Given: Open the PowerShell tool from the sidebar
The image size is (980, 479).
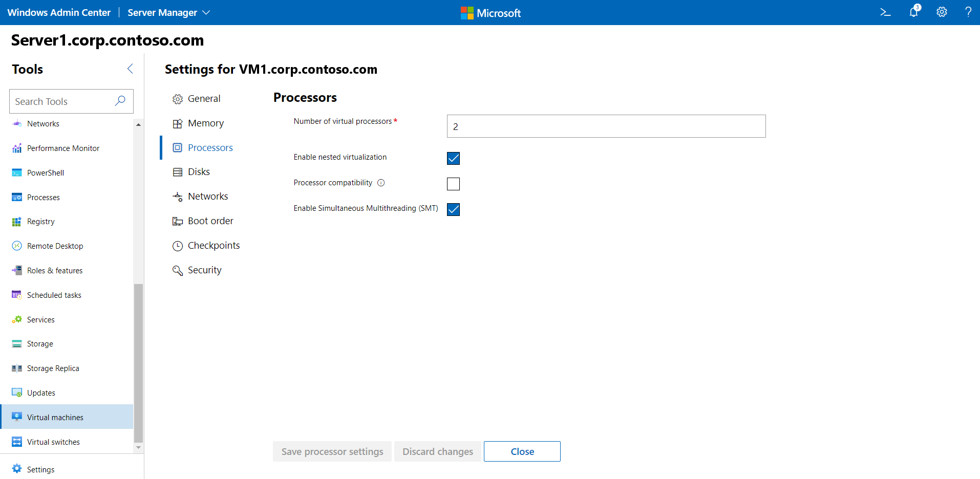Looking at the screenshot, I should (45, 172).
